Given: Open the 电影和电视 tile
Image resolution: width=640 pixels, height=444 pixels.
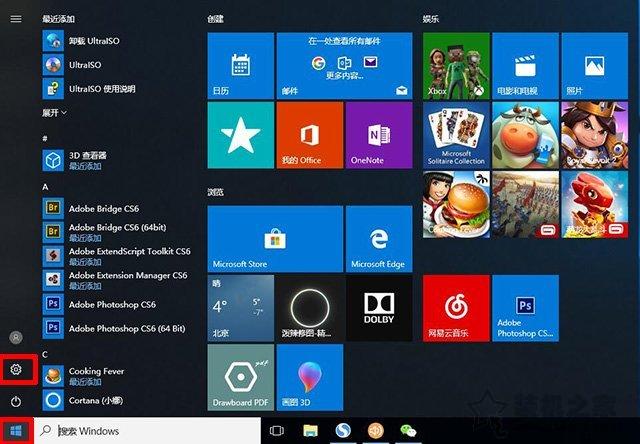Looking at the screenshot, I should 525,66.
